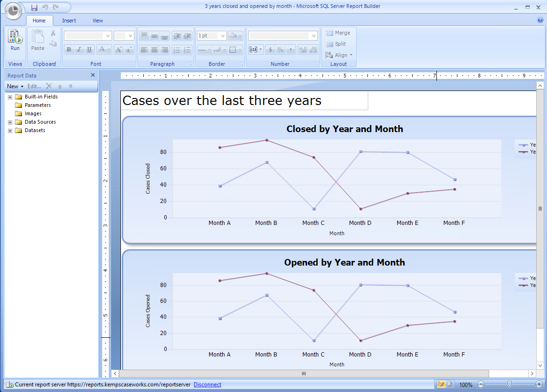This screenshot has width=547, height=392.
Task: Open the New menu in Report Data
Action: [15, 86]
